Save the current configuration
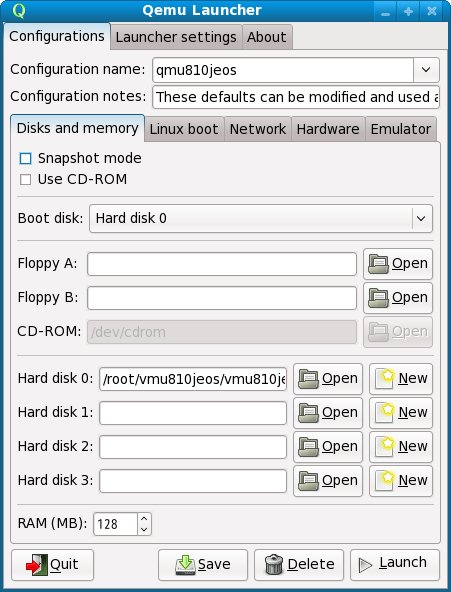 tap(203, 565)
